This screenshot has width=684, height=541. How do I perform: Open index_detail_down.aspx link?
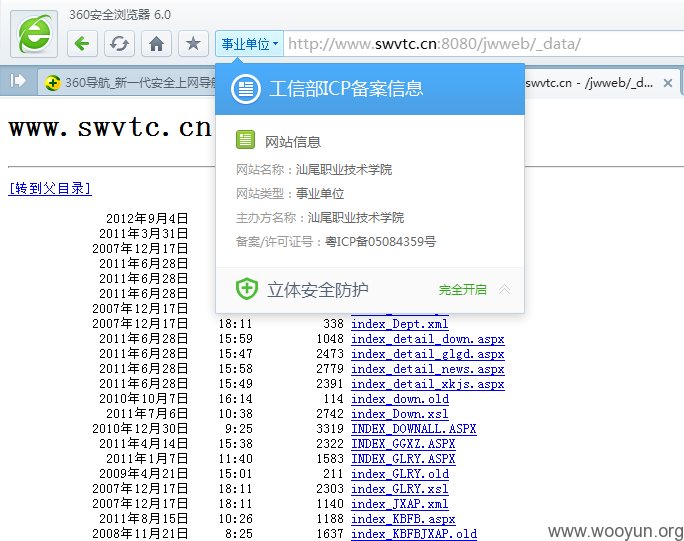428,339
